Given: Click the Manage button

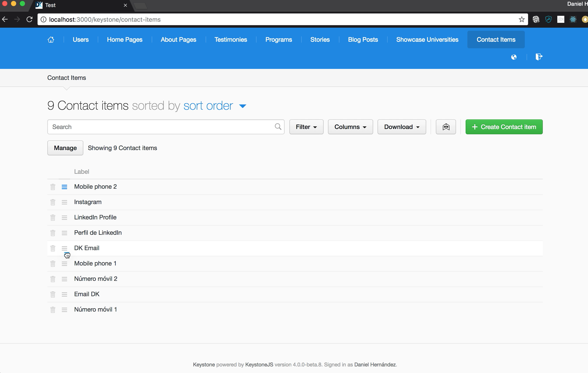Looking at the screenshot, I should point(65,148).
